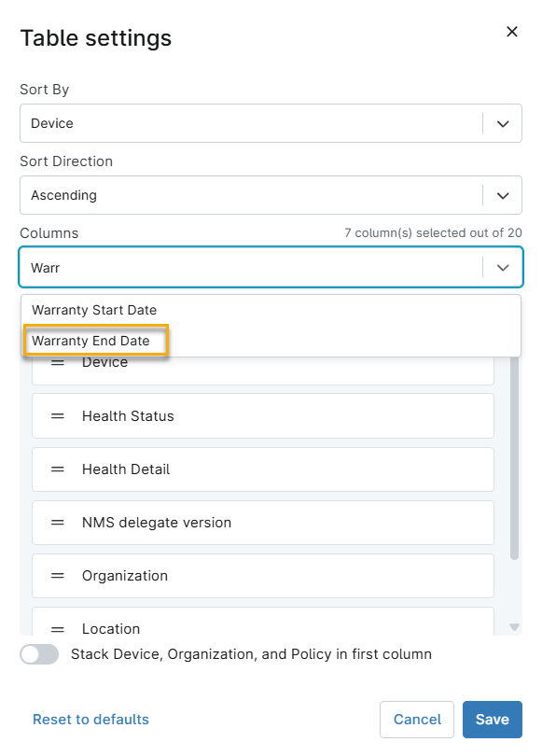Click the Cancel button
The width and height of the screenshot is (542, 756).
[417, 720]
